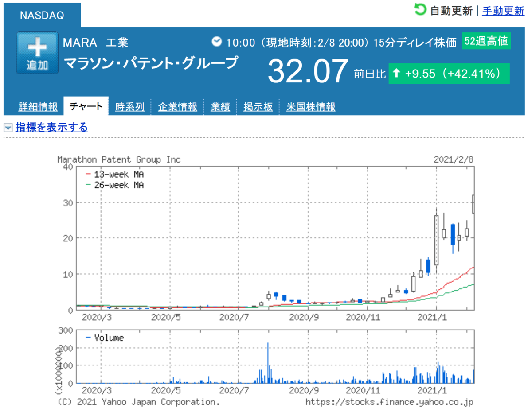Viewport: 532px width, 416px height.
Task: Open the 米国株情報 tab
Action: click(x=311, y=107)
